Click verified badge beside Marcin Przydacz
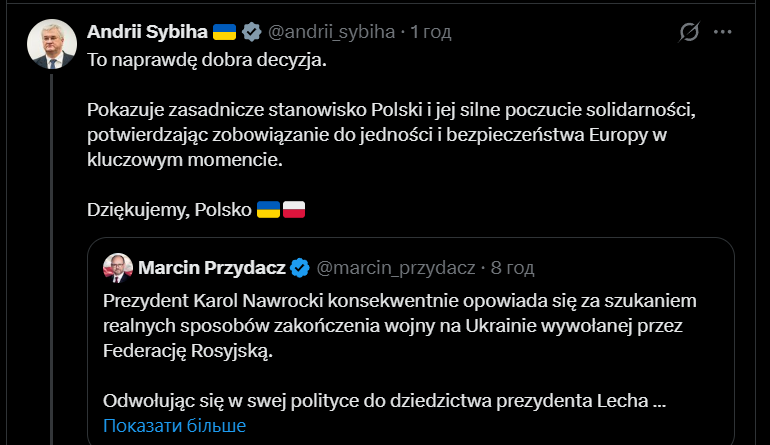This screenshot has height=445, width=770. [300, 268]
